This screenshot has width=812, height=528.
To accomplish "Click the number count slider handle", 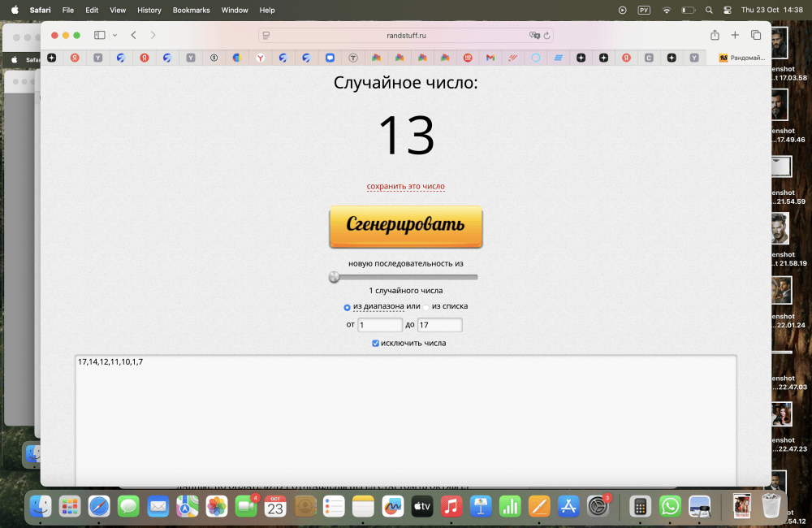I will coord(334,277).
